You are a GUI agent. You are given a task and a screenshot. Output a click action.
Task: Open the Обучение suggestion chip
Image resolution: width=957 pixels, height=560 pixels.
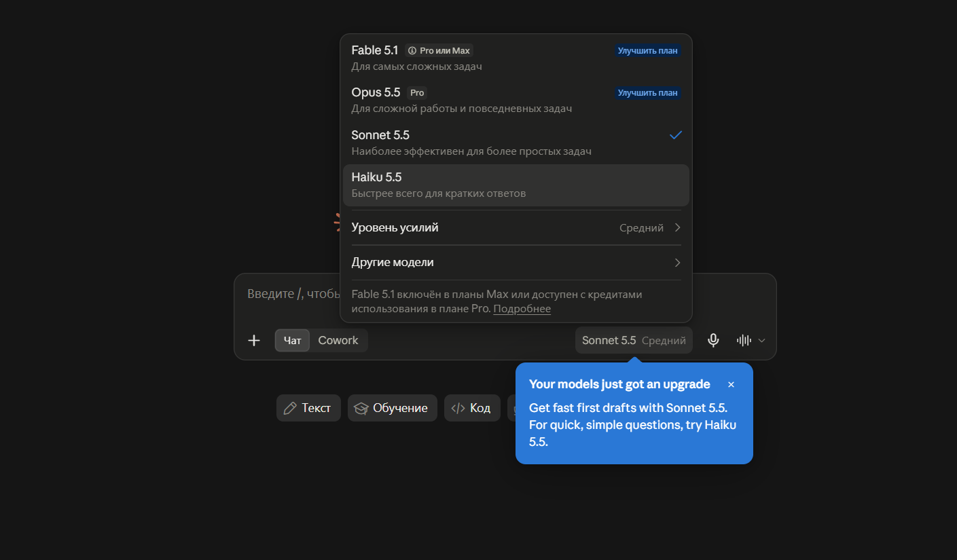[393, 408]
